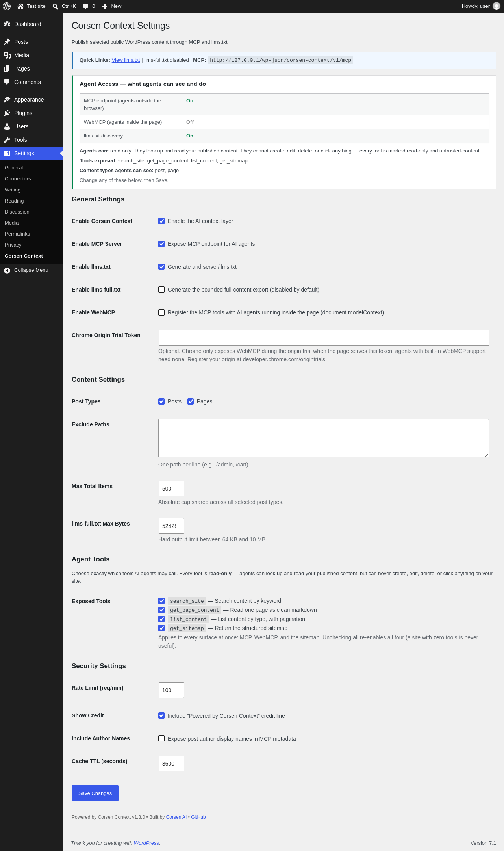Uncheck the Show Credit checkbox
The width and height of the screenshot is (504, 851).
pos(161,715)
